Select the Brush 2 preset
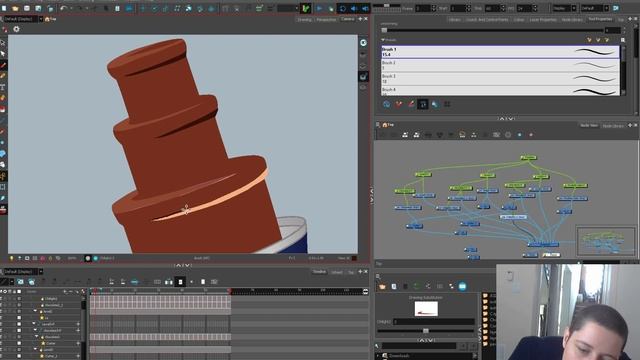This screenshot has height=360, width=640. [500, 65]
